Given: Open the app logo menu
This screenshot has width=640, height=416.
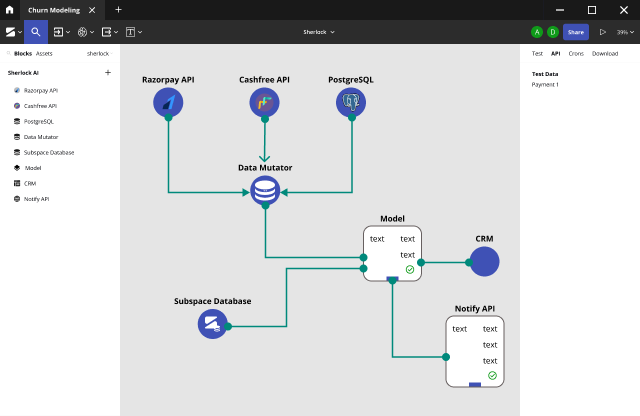Looking at the screenshot, I should click(x=10, y=32).
